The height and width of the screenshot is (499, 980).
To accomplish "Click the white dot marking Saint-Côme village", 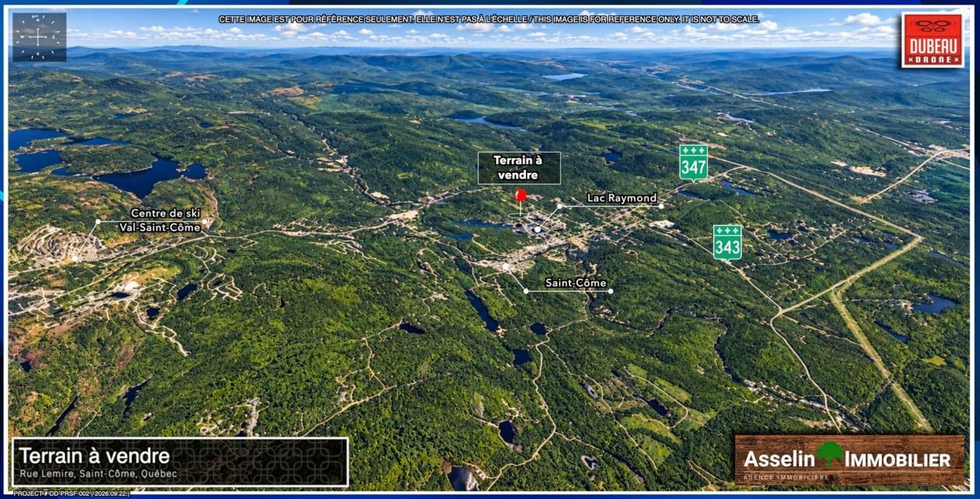I will pyautogui.click(x=505, y=266).
